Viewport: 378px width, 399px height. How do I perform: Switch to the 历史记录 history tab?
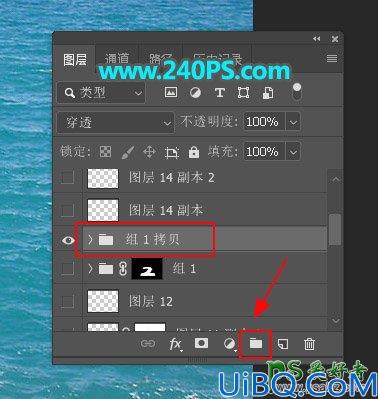[x=217, y=59]
